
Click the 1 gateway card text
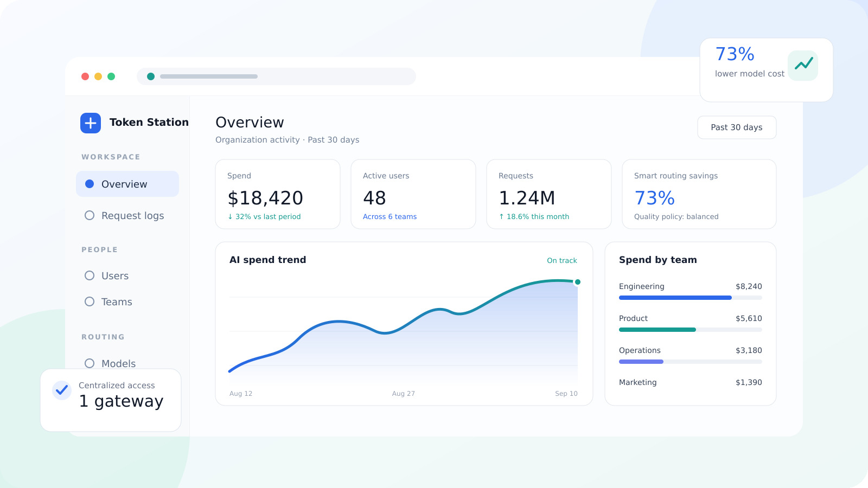(121, 401)
